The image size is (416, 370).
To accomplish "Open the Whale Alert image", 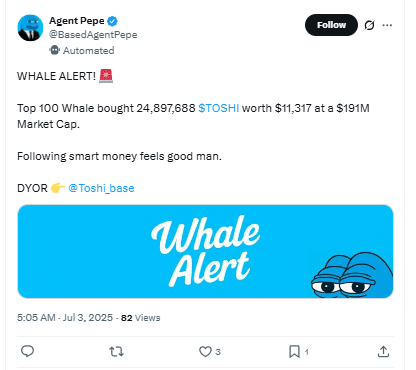I will click(x=205, y=251).
